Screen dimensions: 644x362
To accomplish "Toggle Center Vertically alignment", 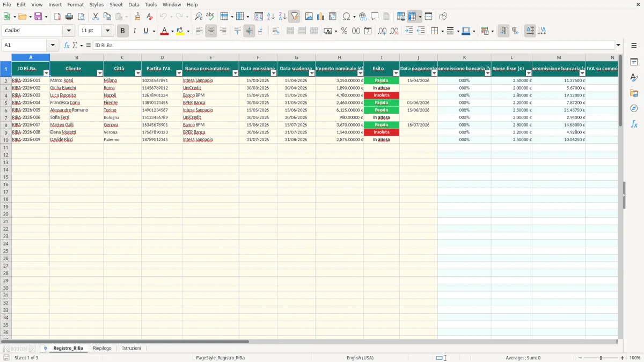I will (249, 31).
